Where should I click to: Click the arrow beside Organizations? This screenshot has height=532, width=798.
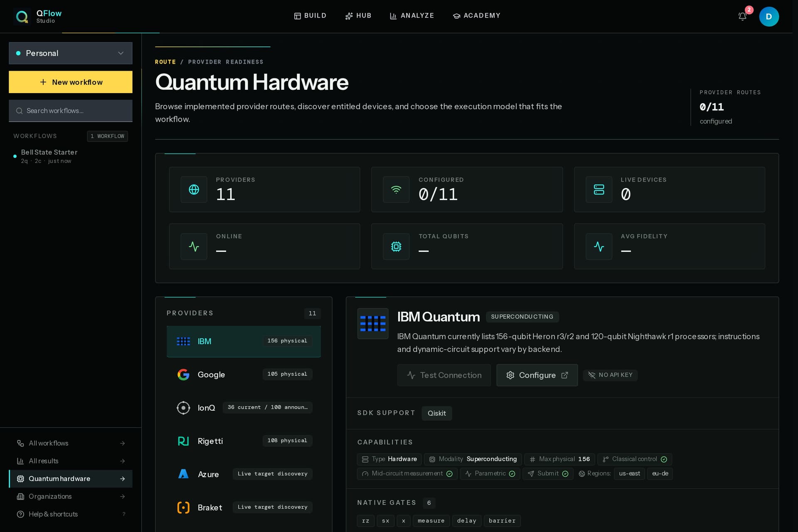click(x=123, y=497)
